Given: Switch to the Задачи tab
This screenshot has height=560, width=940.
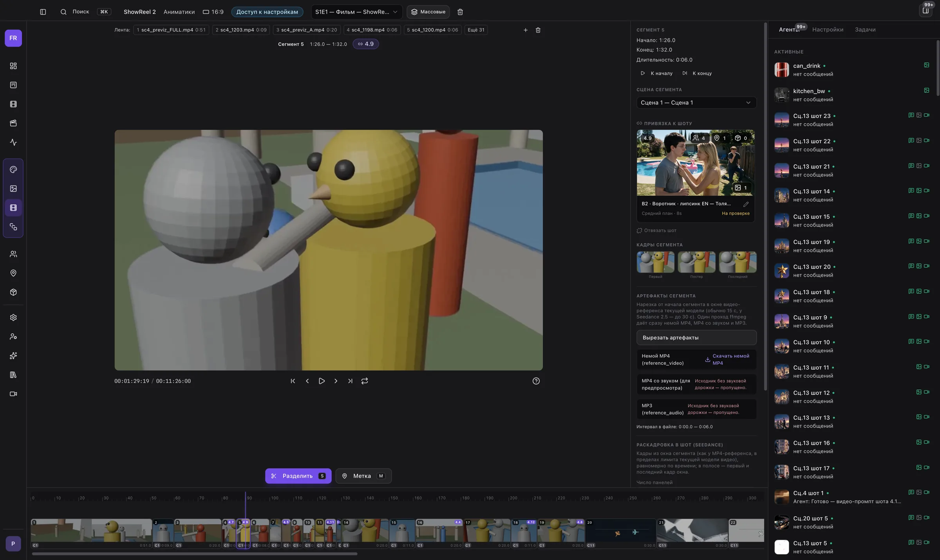Looking at the screenshot, I should [865, 30].
